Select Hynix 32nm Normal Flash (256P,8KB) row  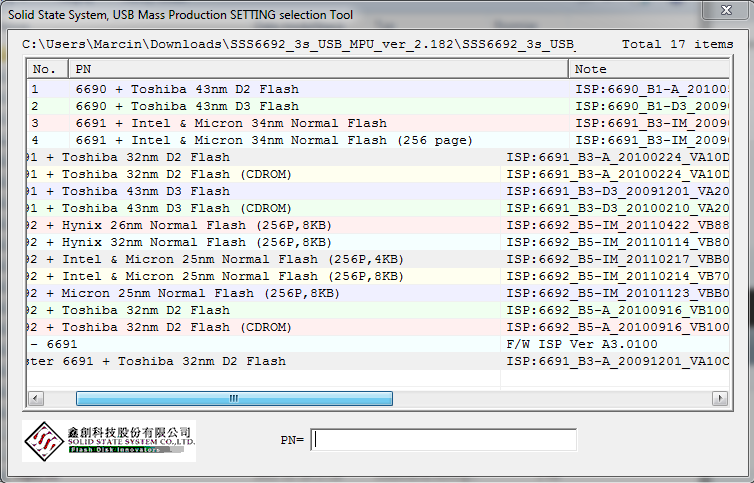click(378, 242)
